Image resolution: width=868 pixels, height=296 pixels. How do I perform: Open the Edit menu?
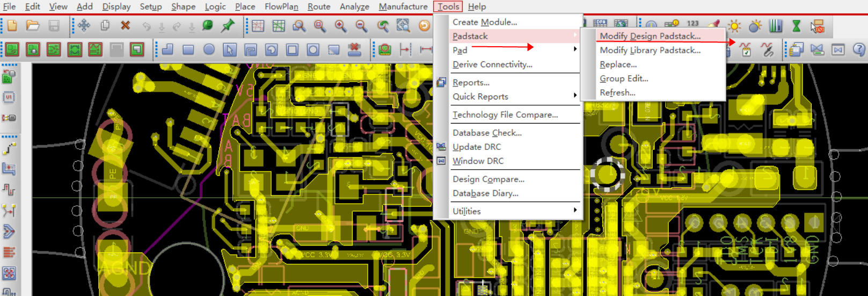[x=33, y=6]
